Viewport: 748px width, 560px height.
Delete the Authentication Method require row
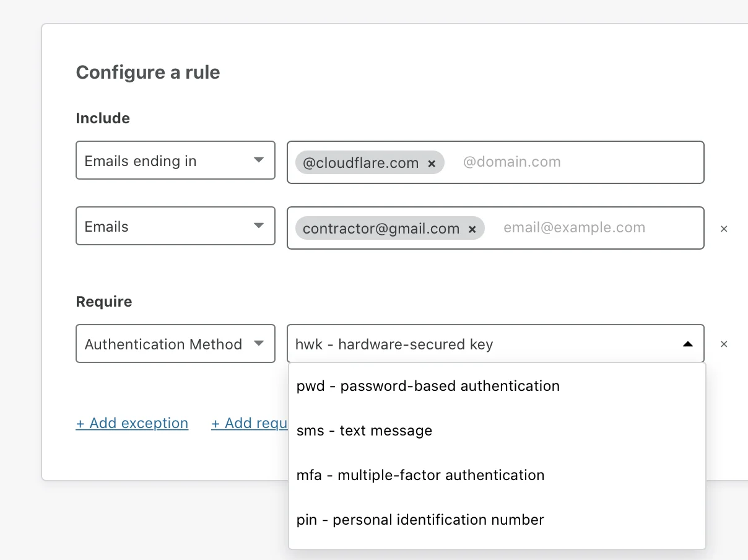pos(723,344)
